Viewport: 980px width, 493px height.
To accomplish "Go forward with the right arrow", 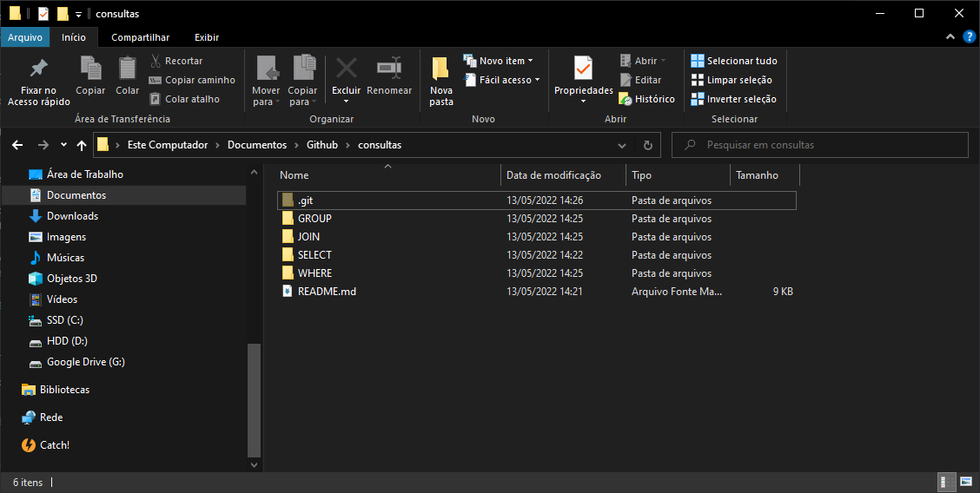I will click(43, 145).
